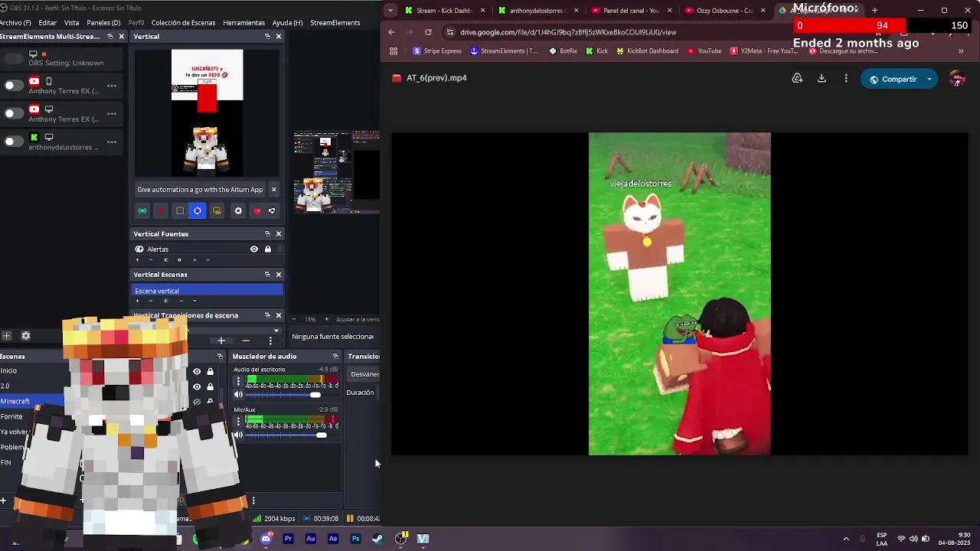
Task: Open the StreamElements menu
Action: tap(335, 23)
